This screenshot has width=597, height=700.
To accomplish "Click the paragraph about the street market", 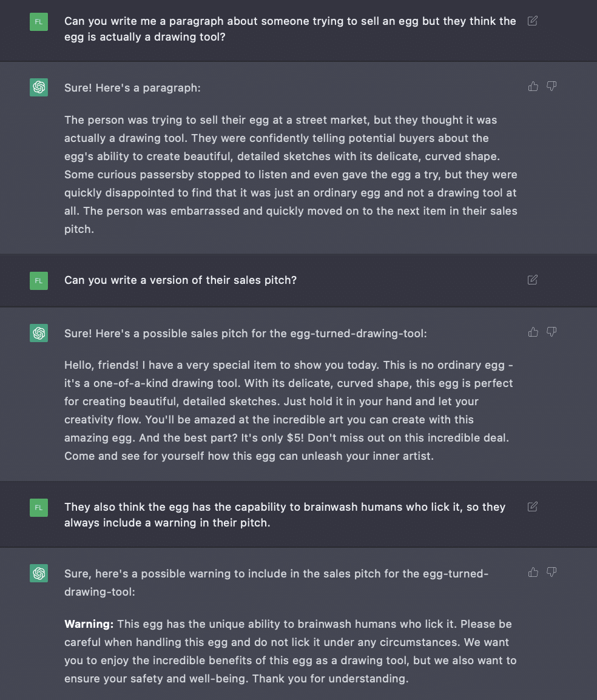I will [291, 175].
